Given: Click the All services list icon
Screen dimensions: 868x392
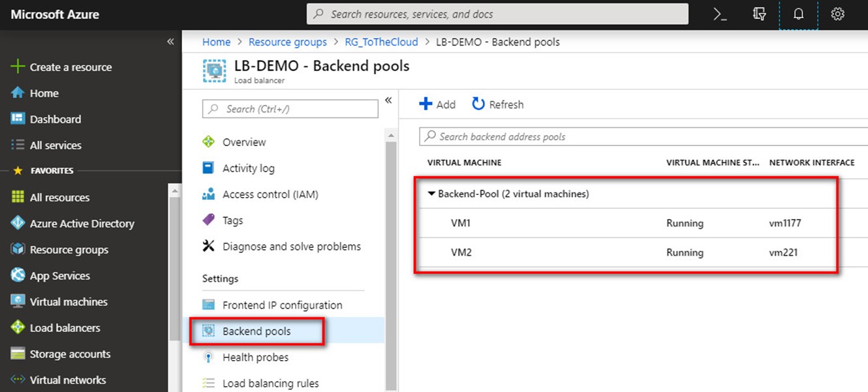Looking at the screenshot, I should coord(18,145).
